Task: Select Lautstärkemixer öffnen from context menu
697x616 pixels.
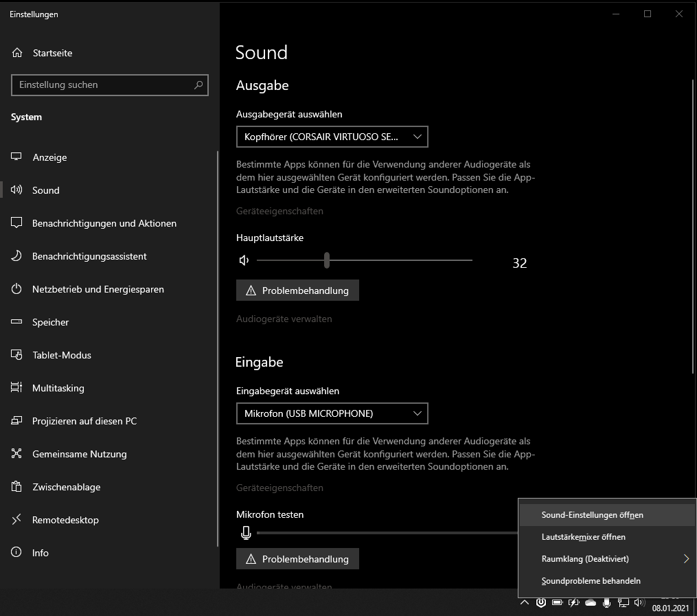Action: click(x=583, y=537)
